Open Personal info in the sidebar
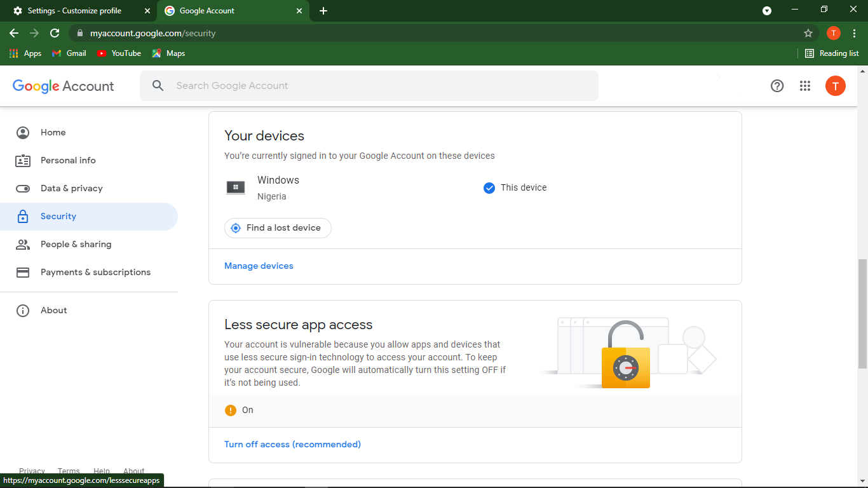This screenshot has height=488, width=868. click(x=89, y=161)
